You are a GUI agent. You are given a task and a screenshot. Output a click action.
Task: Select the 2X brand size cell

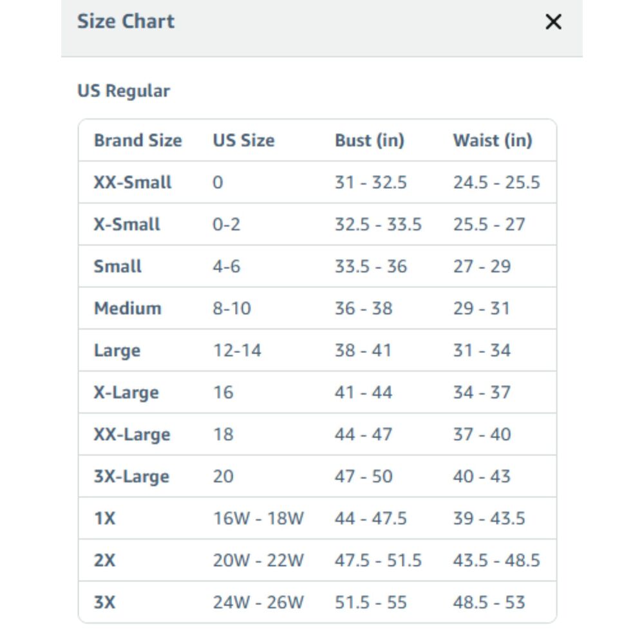tap(105, 560)
